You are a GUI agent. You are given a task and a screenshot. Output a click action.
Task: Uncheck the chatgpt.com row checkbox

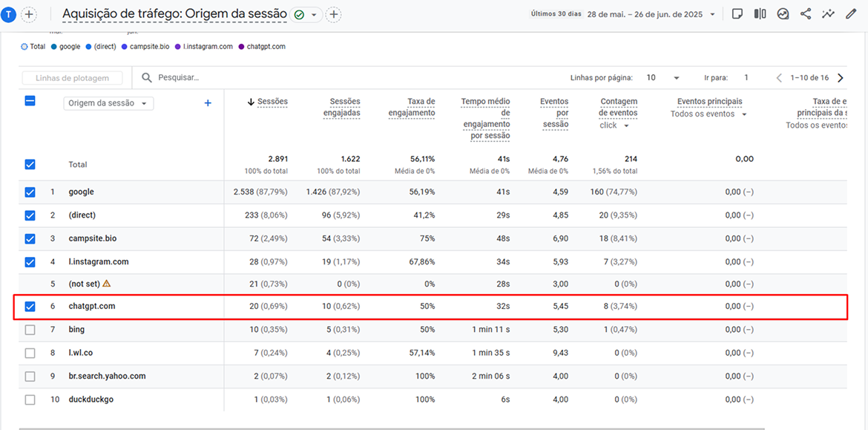point(30,307)
